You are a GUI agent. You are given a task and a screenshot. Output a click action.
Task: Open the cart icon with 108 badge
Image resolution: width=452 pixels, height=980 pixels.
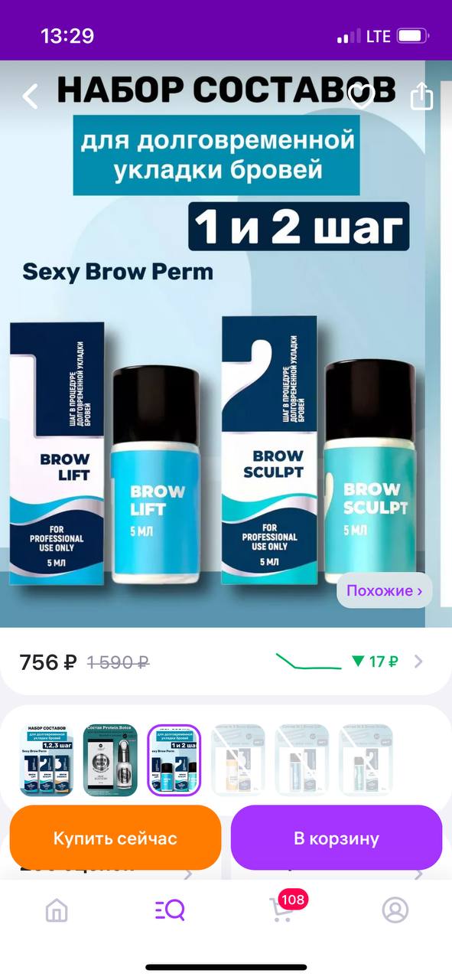[282, 909]
